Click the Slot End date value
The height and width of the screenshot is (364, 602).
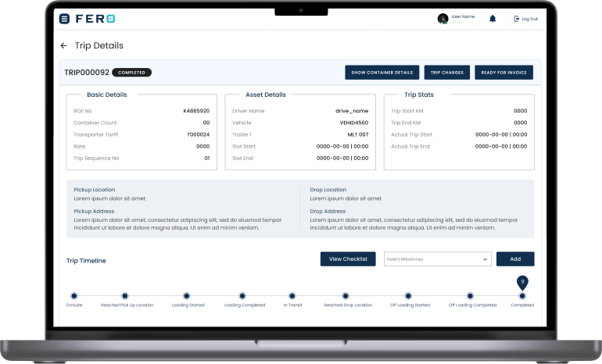coord(342,158)
